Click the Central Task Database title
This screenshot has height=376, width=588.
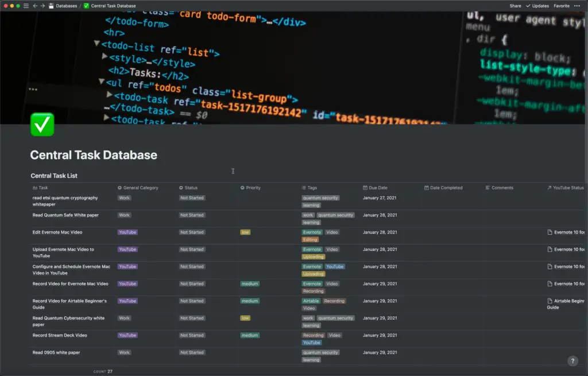click(94, 155)
